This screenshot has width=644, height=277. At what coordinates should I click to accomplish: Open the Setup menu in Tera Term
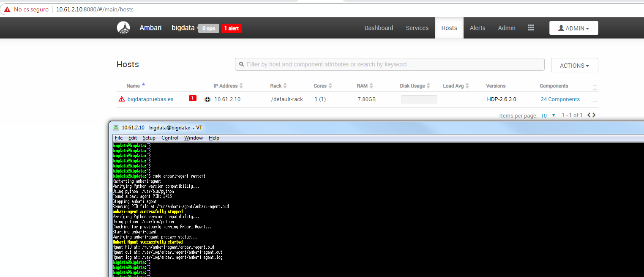(x=149, y=137)
